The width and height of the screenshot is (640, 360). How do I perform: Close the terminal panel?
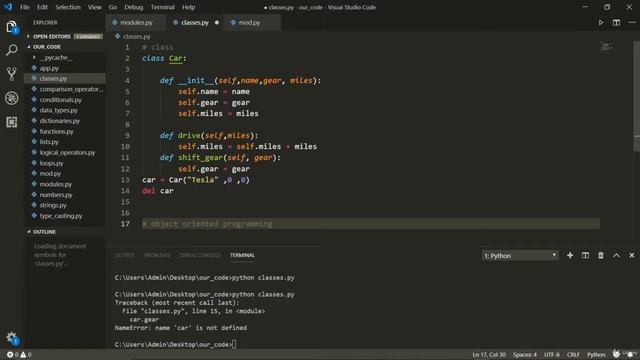(631, 255)
